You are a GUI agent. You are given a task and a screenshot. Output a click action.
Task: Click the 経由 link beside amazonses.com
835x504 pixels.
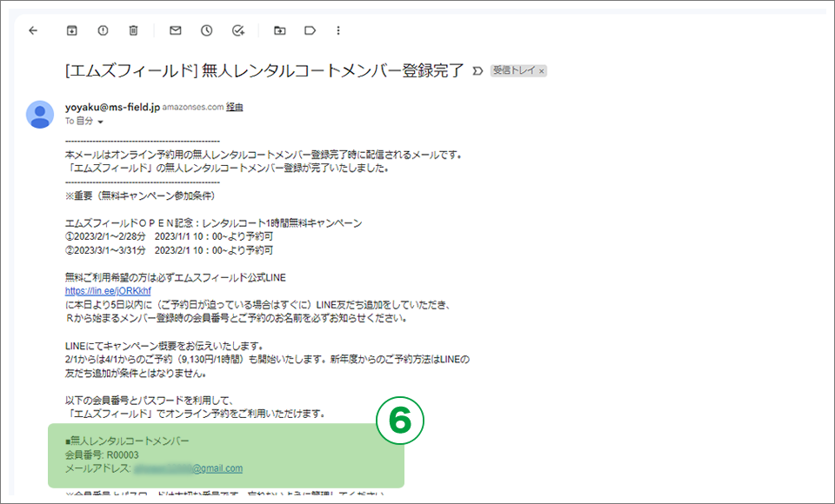[x=234, y=107]
